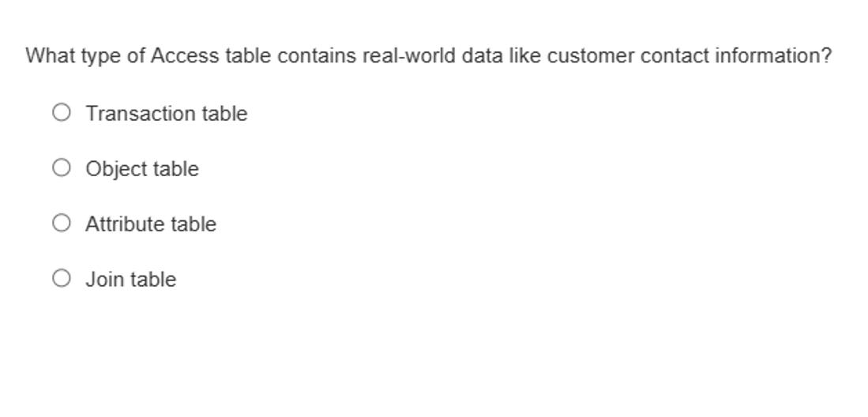Click the word 'Access' in the question
Viewport: 868px width, 417px height.
coord(185,56)
